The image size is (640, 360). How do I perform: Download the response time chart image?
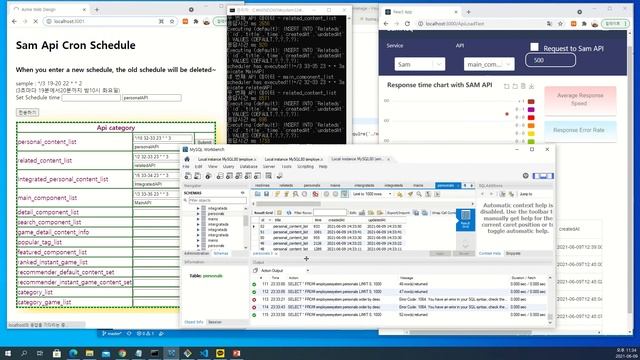click(531, 86)
